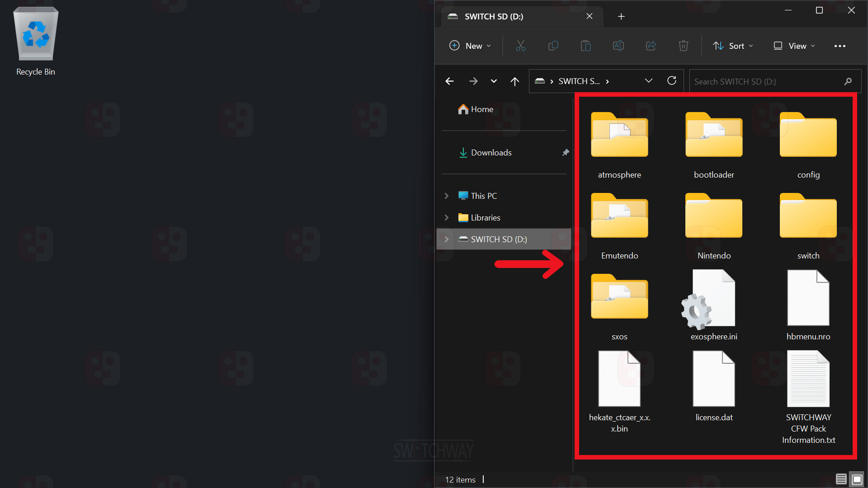This screenshot has height=488, width=868.
Task: Go forward with the right arrow
Action: point(473,81)
